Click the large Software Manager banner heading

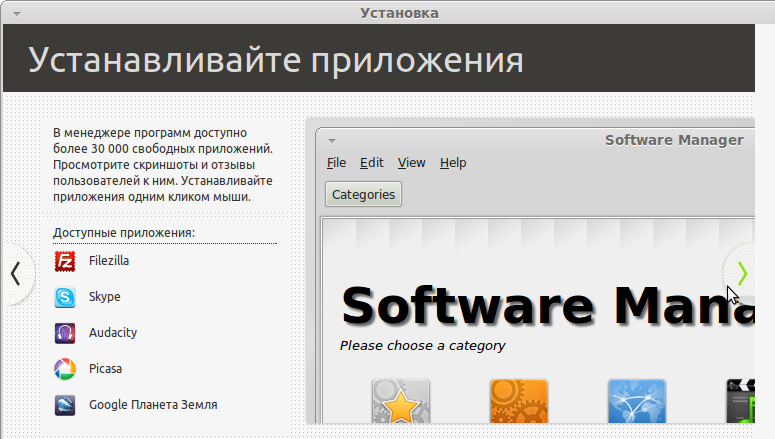(x=548, y=307)
